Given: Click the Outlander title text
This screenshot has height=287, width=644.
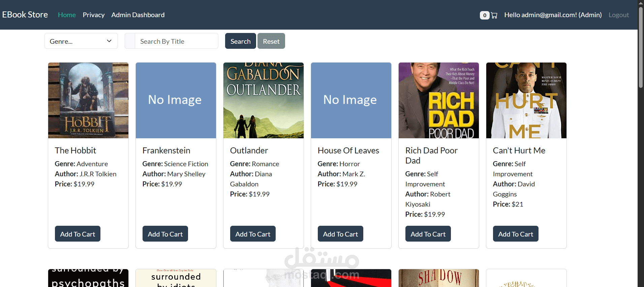Looking at the screenshot, I should pos(249,150).
